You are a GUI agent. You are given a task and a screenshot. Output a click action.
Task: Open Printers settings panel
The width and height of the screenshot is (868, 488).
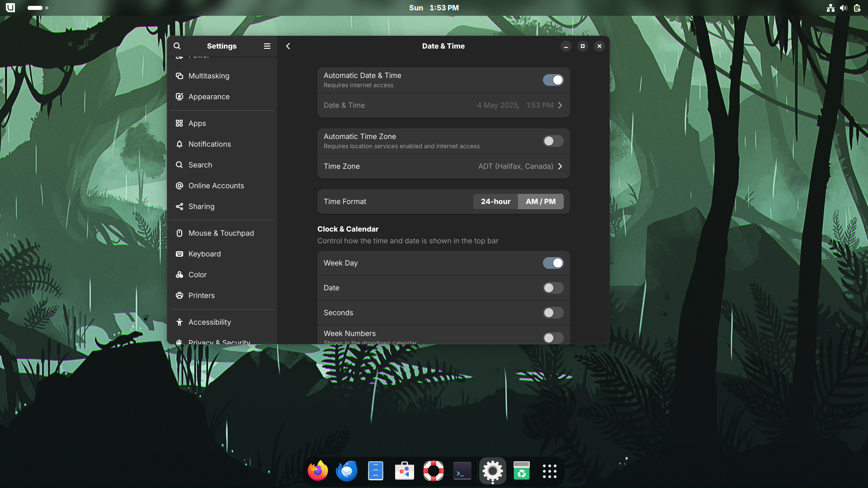point(222,296)
